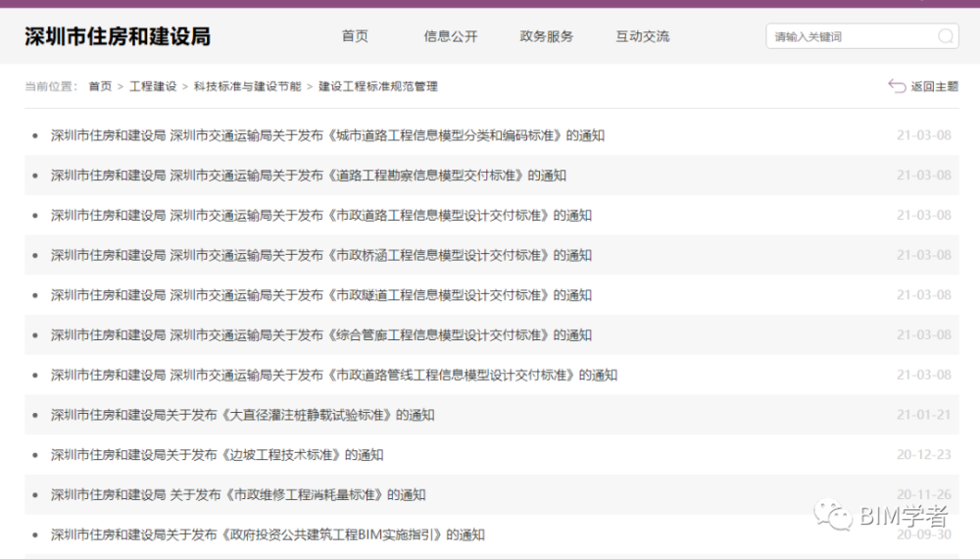Click the return arrow icon beside 返回主题
Screen dimensions: 980x559
(897, 86)
